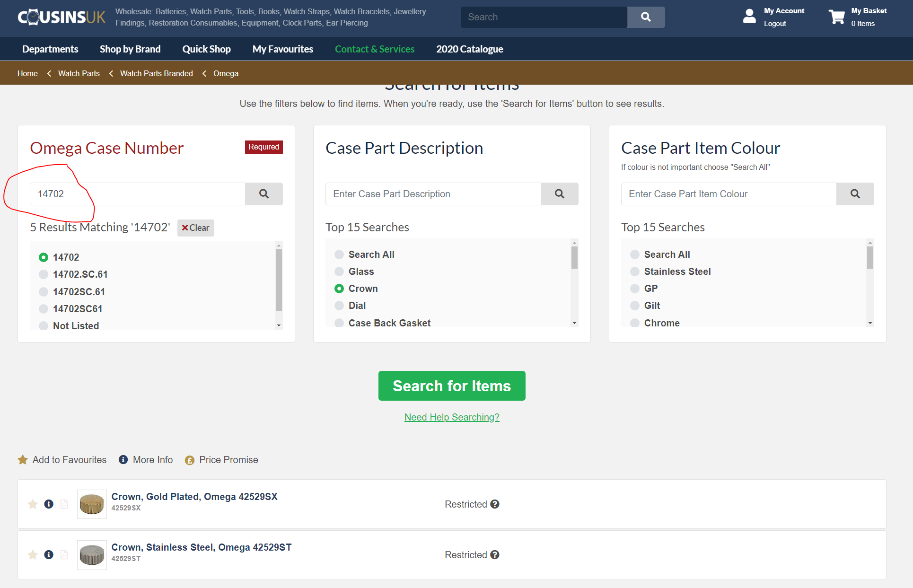Open the Departments menu
Image resolution: width=913 pixels, height=588 pixels.
(x=50, y=49)
